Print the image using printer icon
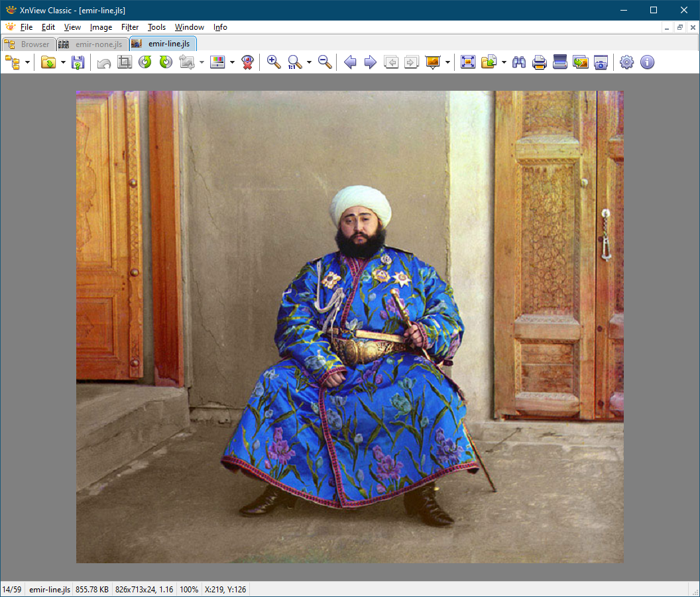This screenshot has width=700, height=597. [540, 62]
